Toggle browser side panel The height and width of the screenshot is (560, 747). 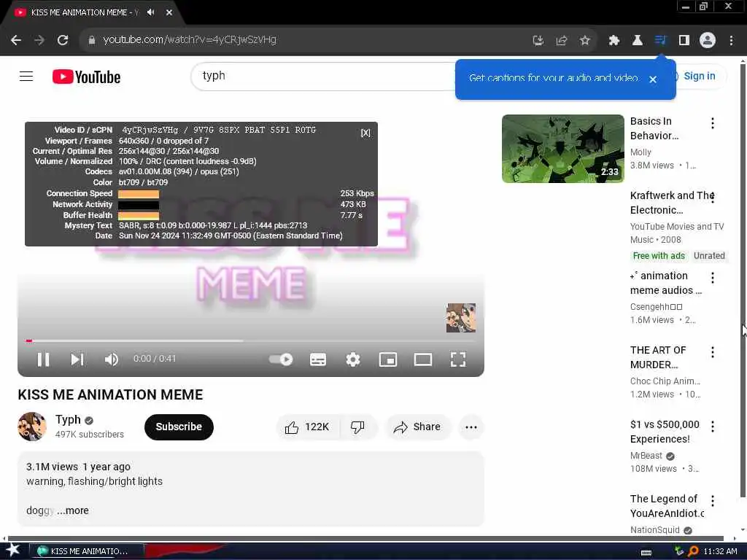tap(684, 41)
